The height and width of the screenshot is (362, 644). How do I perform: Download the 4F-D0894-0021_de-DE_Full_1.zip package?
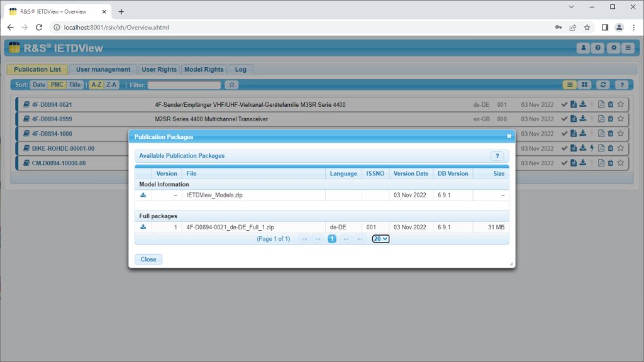click(143, 227)
